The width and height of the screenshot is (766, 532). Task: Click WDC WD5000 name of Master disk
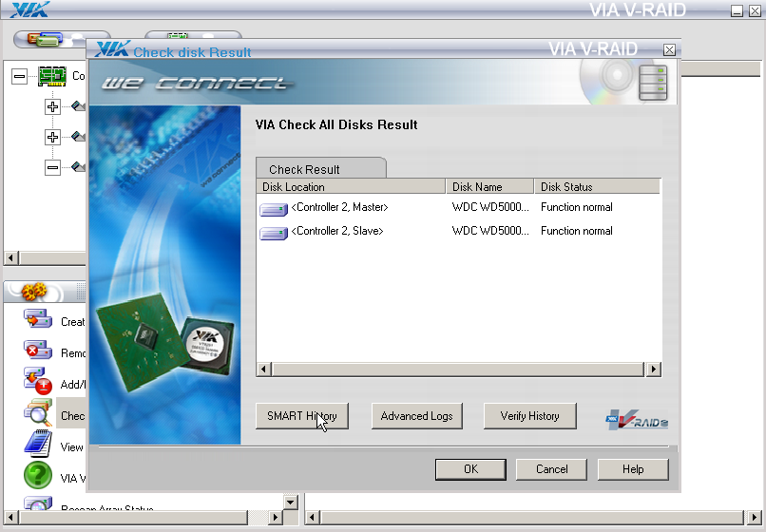[x=490, y=207]
